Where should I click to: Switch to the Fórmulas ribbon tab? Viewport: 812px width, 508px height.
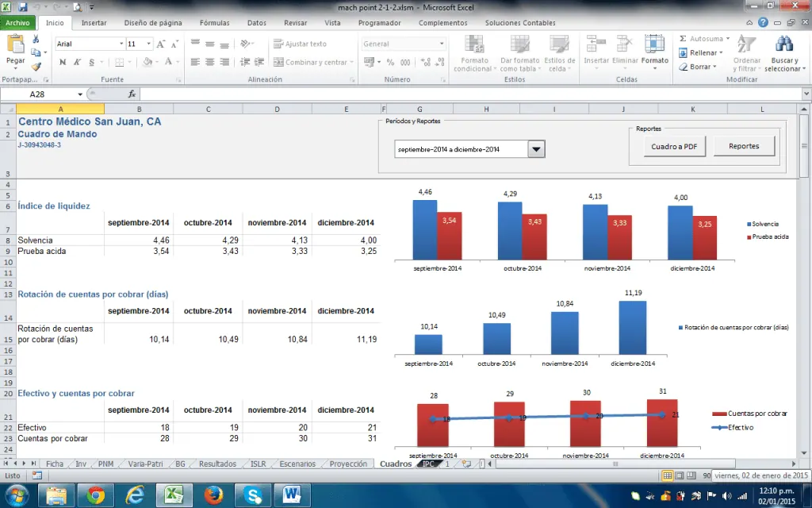click(214, 23)
